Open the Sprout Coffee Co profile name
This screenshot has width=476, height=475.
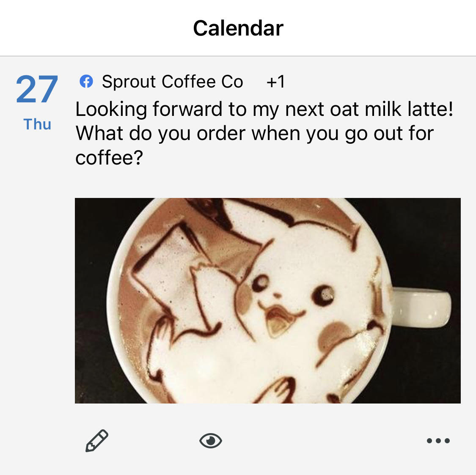click(173, 81)
